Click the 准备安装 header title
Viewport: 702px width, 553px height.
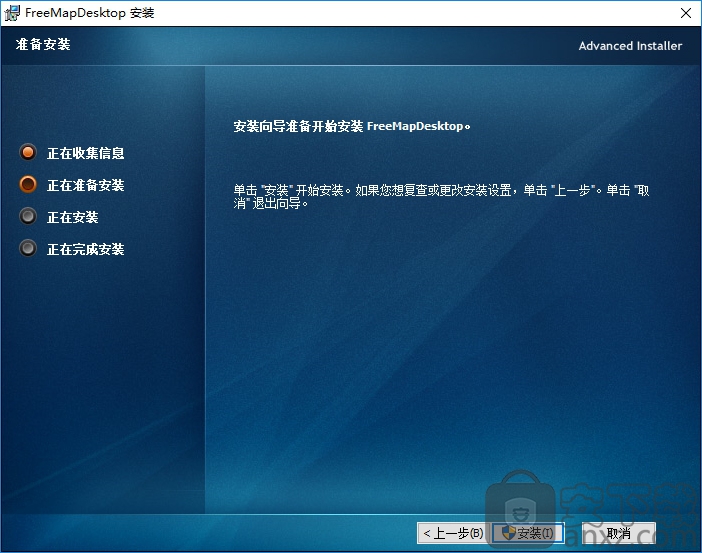[43, 44]
